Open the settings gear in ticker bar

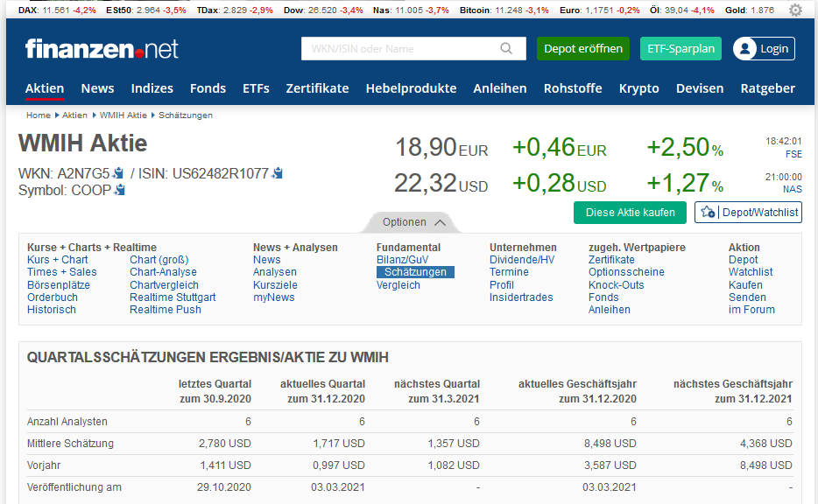795,10
